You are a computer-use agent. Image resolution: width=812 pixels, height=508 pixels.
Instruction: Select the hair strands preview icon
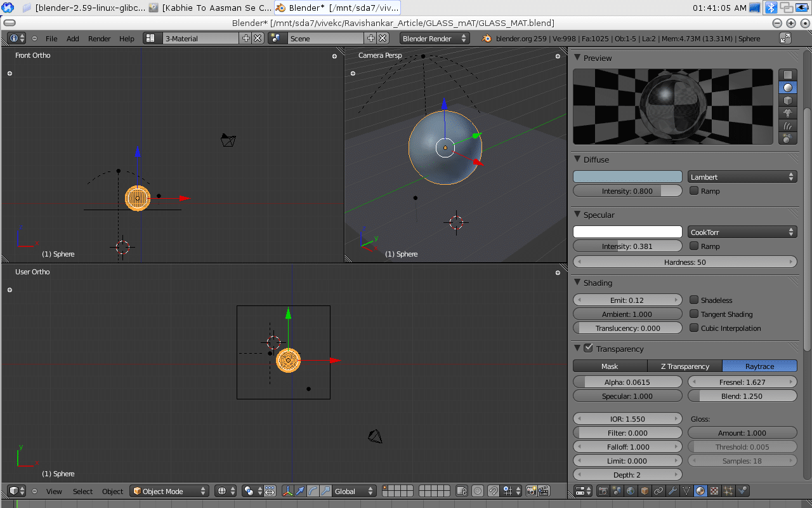pos(787,126)
